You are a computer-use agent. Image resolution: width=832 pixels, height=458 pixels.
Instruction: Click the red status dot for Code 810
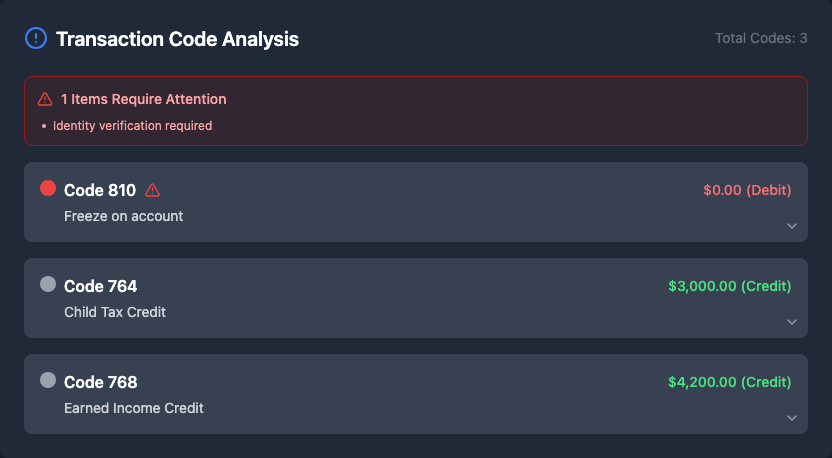(48, 188)
